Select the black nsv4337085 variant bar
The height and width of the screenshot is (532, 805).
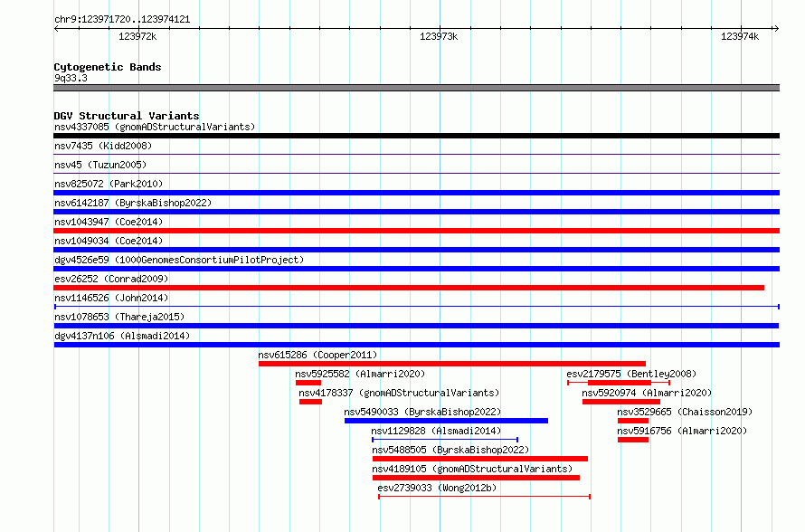pos(416,136)
